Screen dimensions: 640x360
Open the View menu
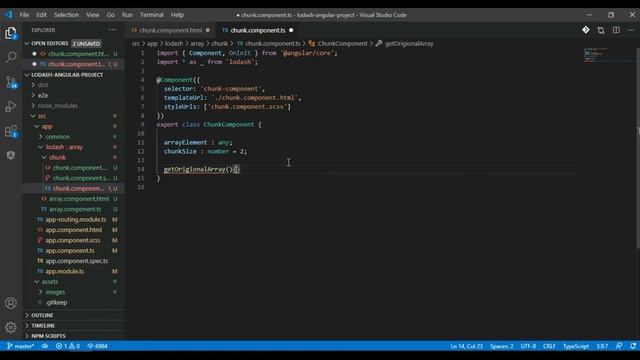click(93, 15)
